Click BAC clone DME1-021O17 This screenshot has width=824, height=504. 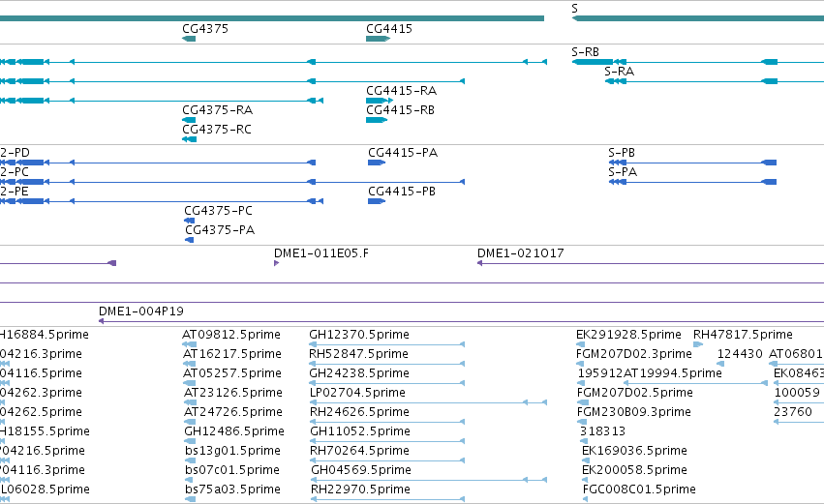[520, 253]
